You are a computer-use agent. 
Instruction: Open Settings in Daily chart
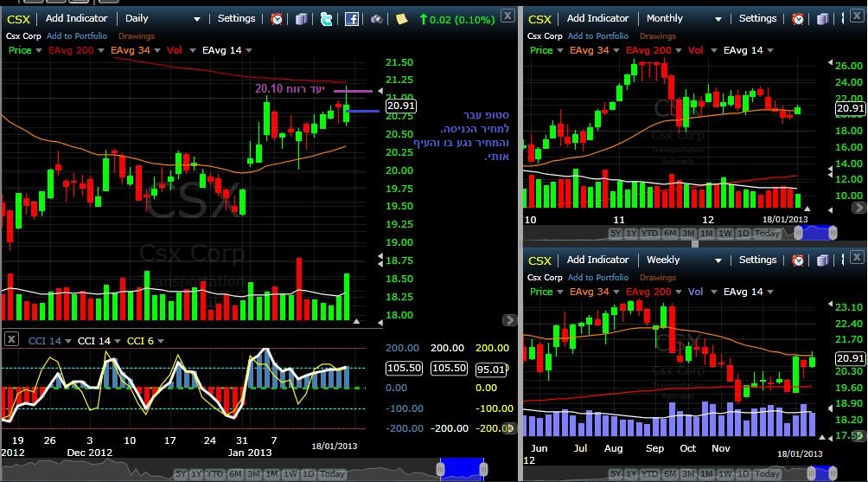point(236,18)
